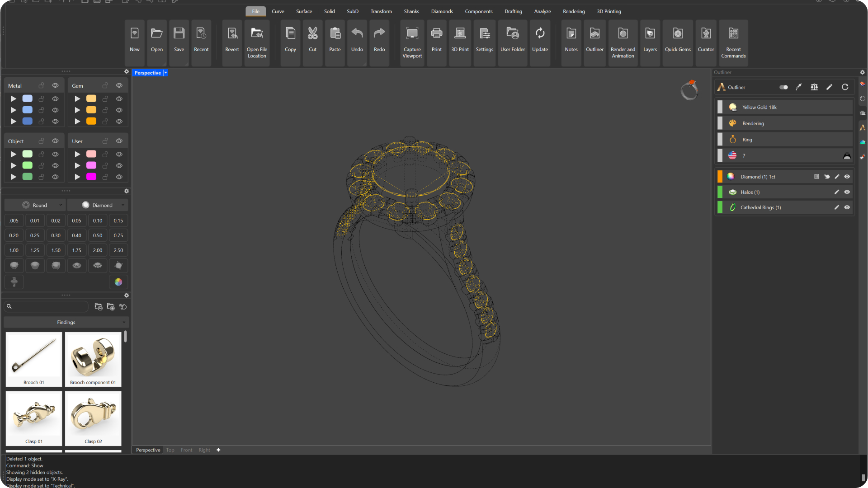868x488 pixels.
Task: Open the Perspective viewport dropdown arrow
Action: pyautogui.click(x=165, y=73)
